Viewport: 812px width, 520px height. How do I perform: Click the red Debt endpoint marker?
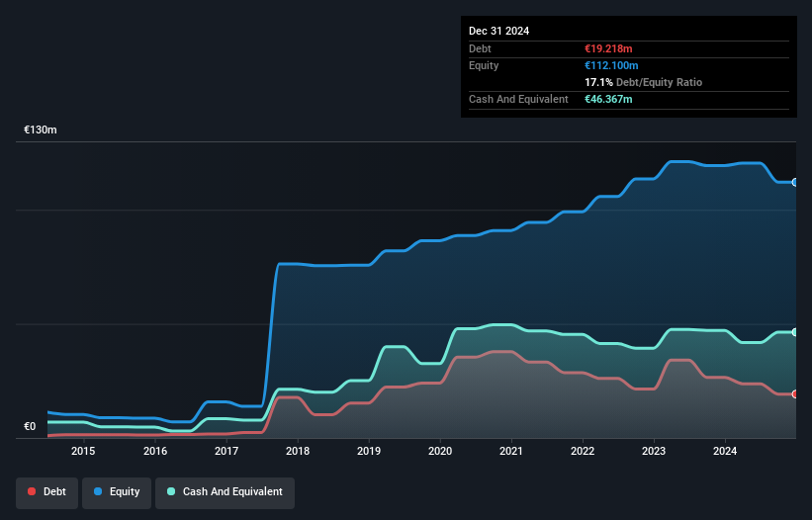coord(794,394)
